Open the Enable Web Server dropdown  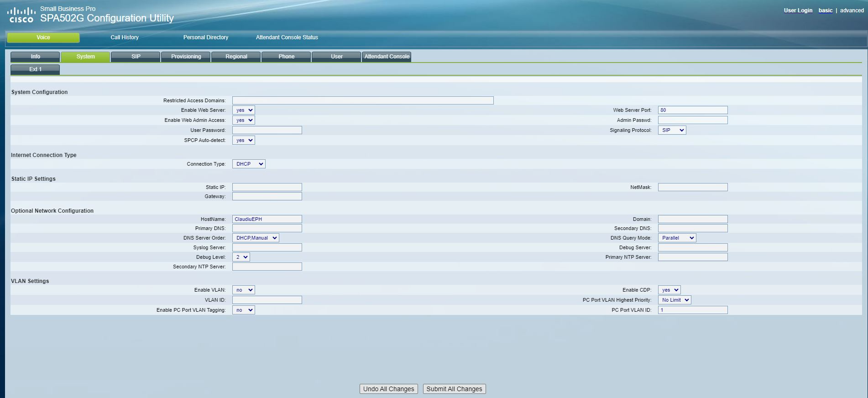click(x=243, y=110)
